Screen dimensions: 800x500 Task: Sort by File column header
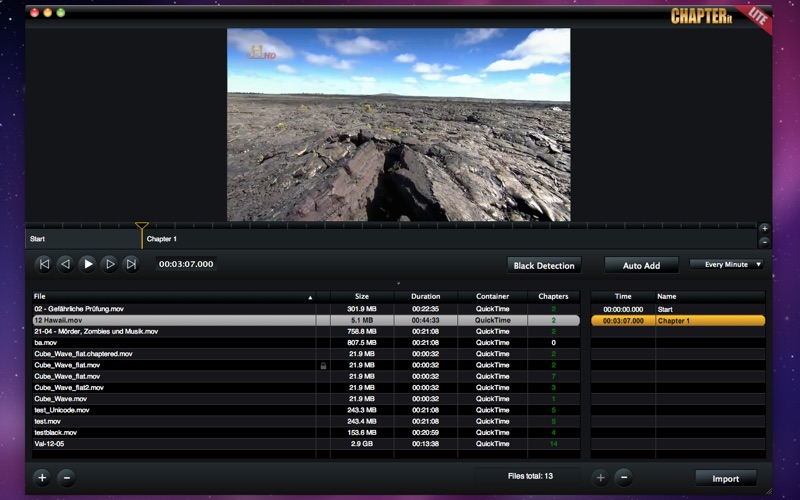tap(173, 296)
